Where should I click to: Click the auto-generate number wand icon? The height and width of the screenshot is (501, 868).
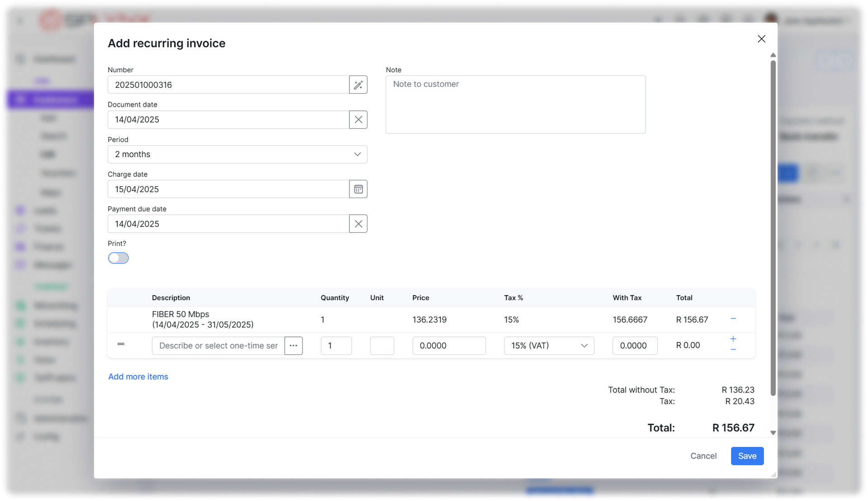[358, 85]
